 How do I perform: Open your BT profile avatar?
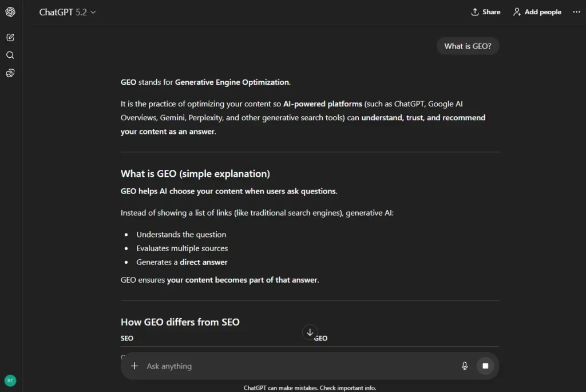pos(10,380)
